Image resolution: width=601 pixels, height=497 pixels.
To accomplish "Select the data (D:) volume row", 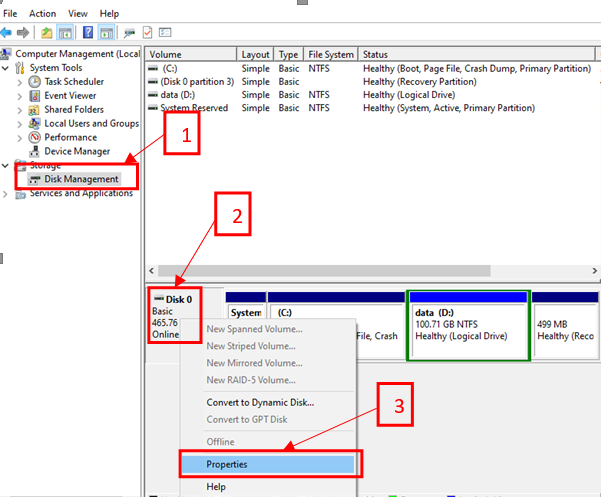I will coord(179,94).
